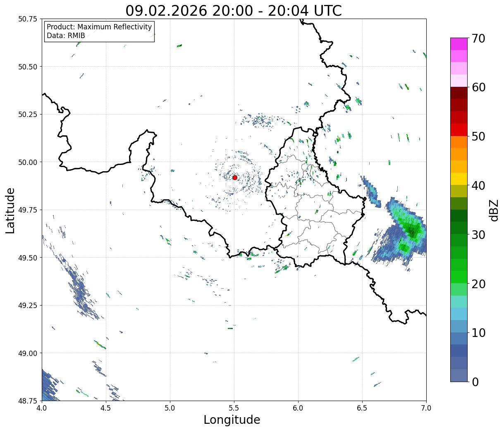Image resolution: width=504 pixels, height=430 pixels.
Task: Click the latitude tick label '49.50'
Action: tap(28, 258)
